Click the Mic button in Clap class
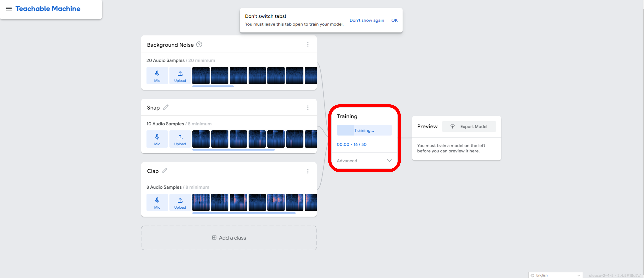 [x=157, y=202]
